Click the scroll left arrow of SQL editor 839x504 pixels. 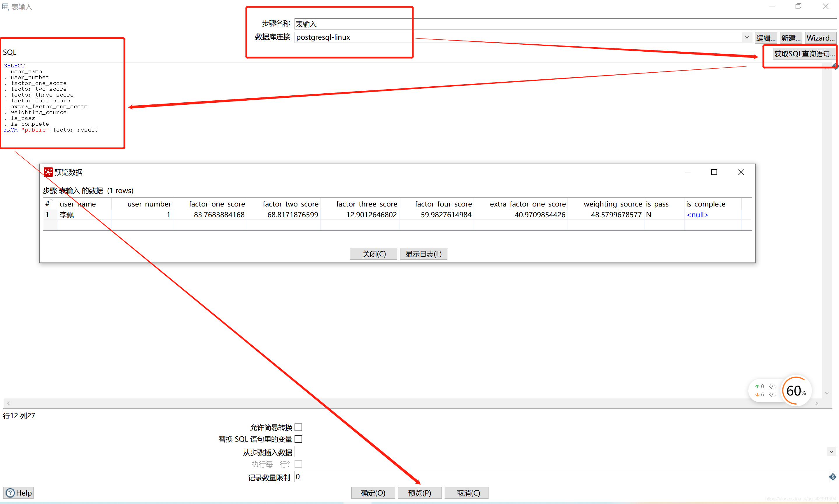point(8,403)
